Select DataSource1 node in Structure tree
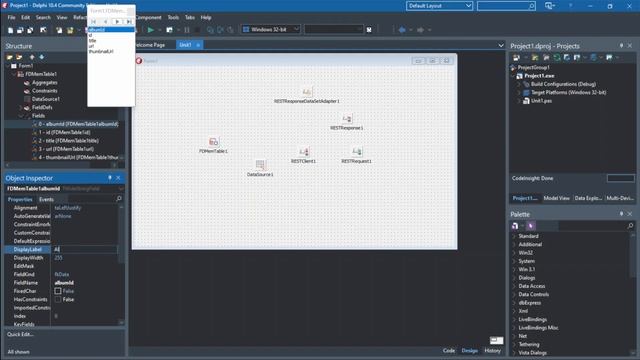The image size is (640, 360). coord(46,99)
